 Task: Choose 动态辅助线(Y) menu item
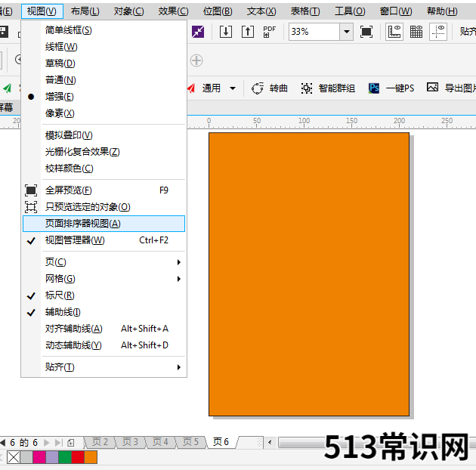[x=104, y=345]
